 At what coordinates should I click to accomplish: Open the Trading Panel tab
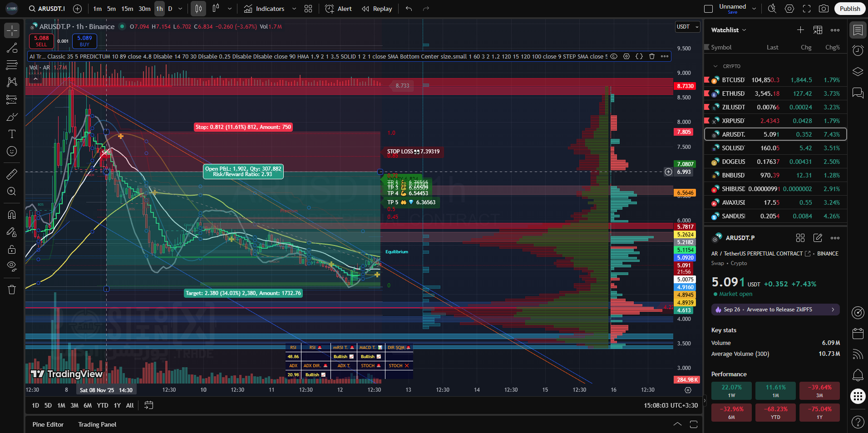click(x=97, y=424)
